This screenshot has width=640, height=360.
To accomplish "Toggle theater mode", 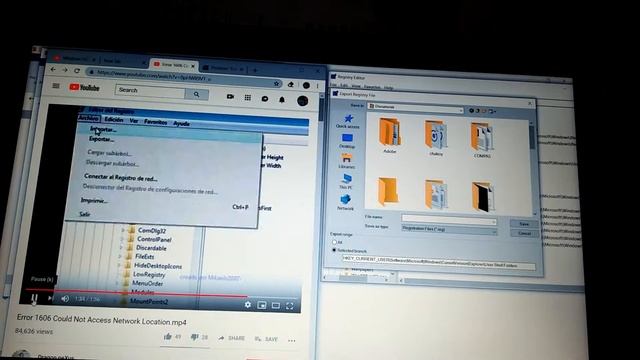I will [x=276, y=306].
